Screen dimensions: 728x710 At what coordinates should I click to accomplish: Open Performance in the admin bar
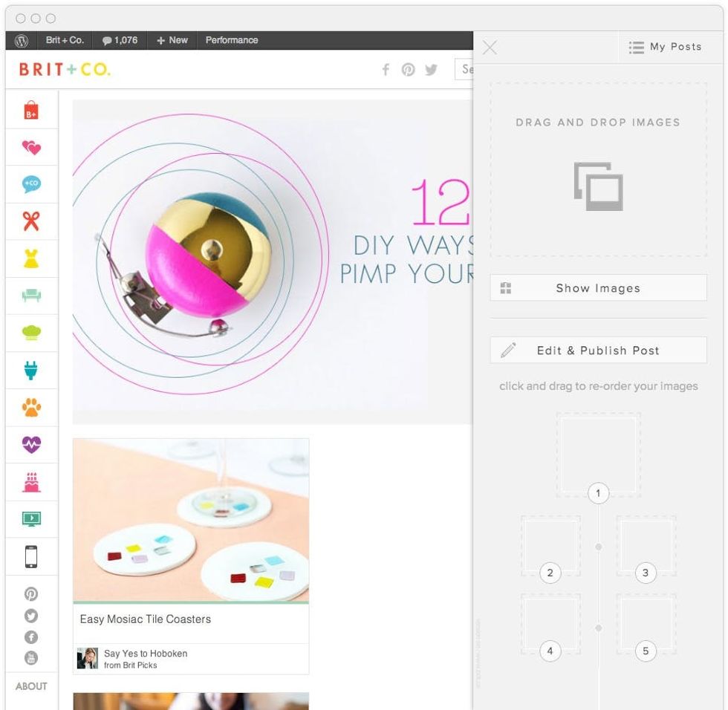(x=232, y=40)
